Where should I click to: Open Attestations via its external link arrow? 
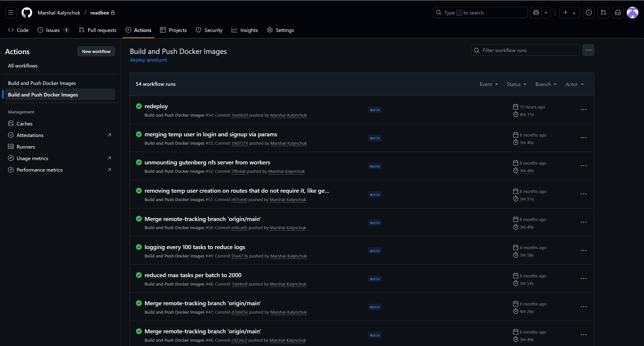click(109, 135)
